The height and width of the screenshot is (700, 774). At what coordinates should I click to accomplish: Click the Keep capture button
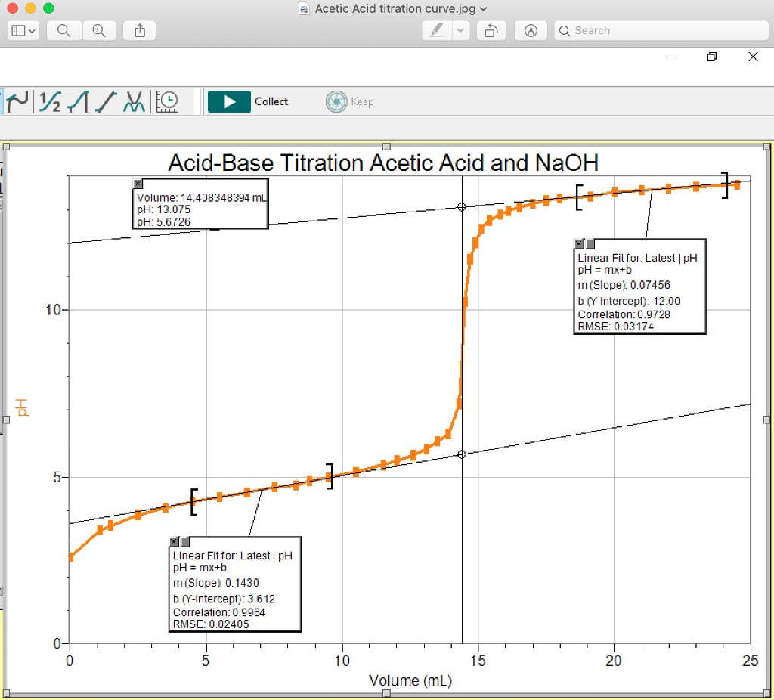[349, 101]
